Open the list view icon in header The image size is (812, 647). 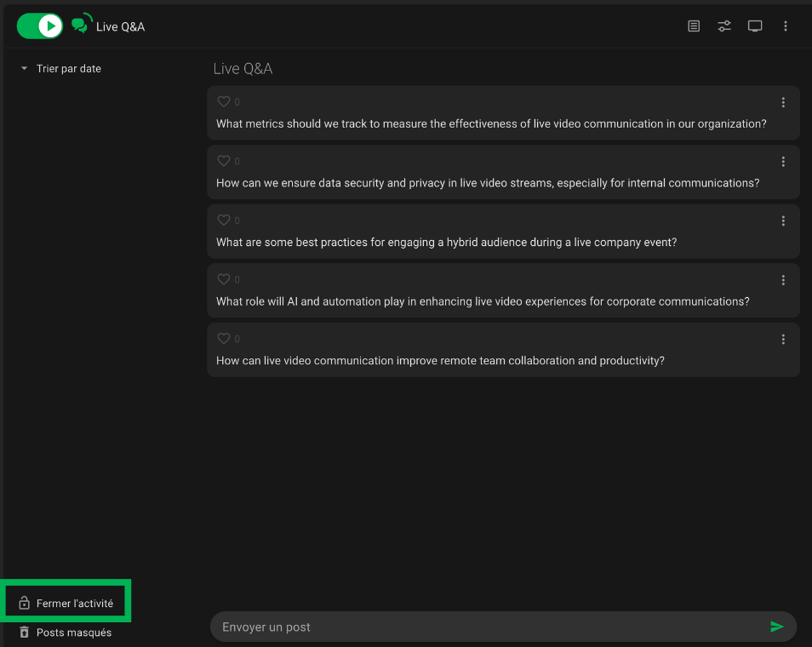[694, 26]
